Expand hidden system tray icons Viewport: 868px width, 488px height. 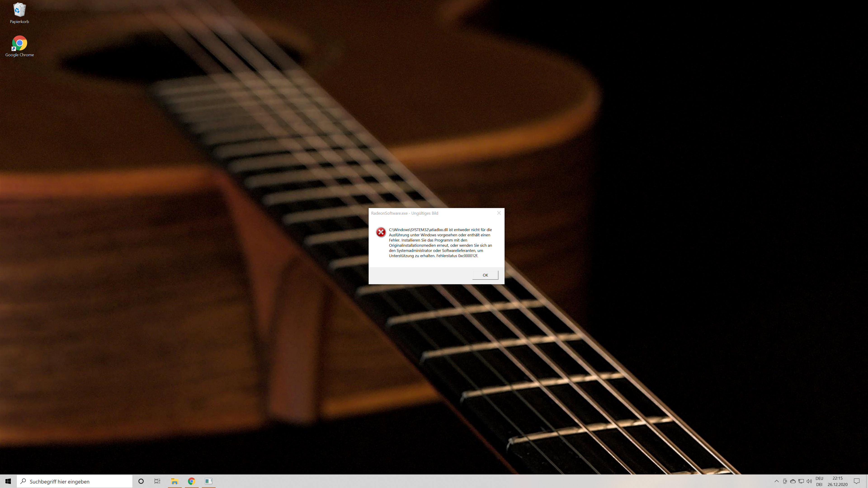[x=776, y=481]
